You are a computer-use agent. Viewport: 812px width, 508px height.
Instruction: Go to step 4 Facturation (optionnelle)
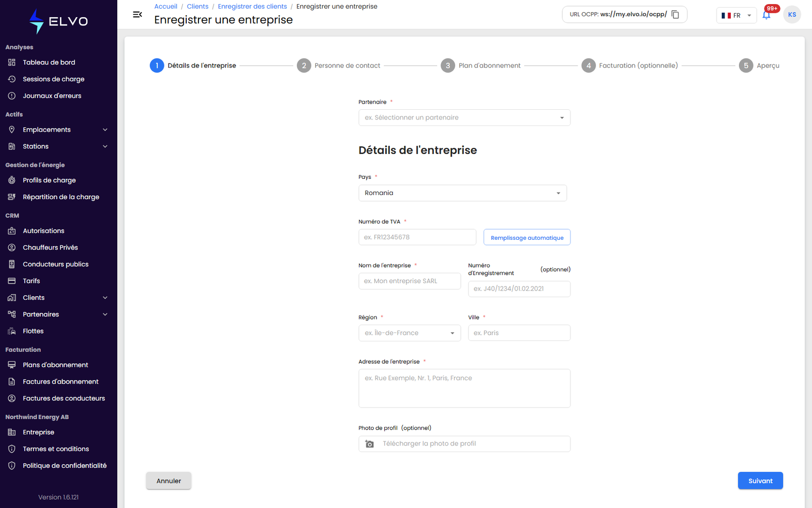(x=630, y=66)
